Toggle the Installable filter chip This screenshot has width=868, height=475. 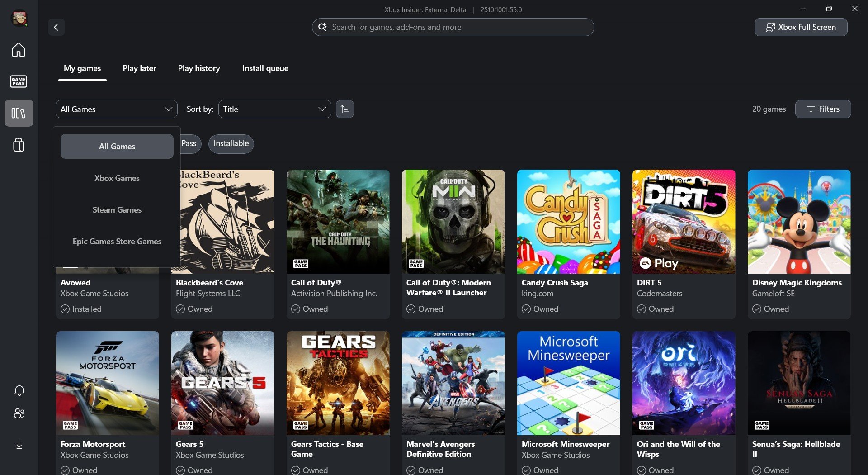pos(231,144)
